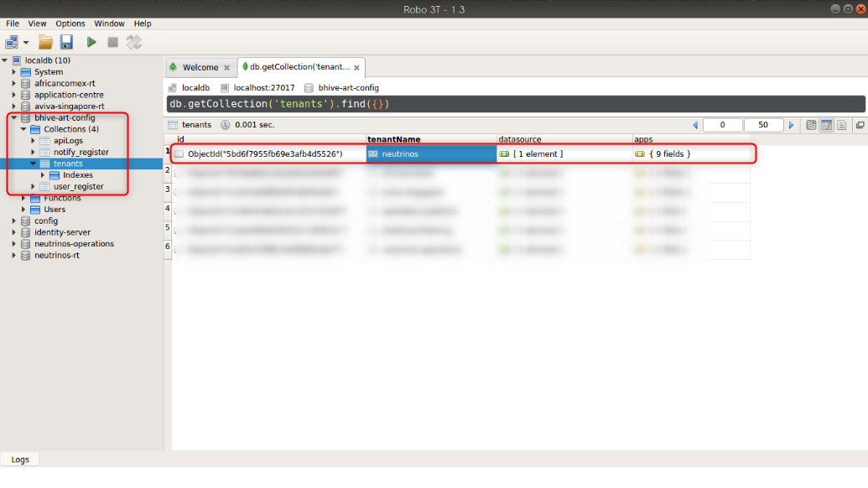The image size is (868, 488).
Task: Collapse the bhive-art-config database node
Action: coord(14,118)
